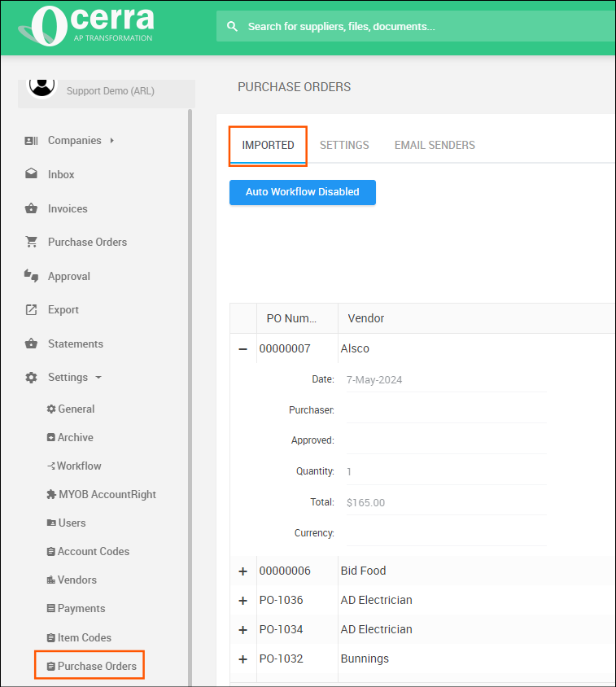Click the Approval thumbs icon
Image resolution: width=616 pixels, height=687 pixels.
31,276
